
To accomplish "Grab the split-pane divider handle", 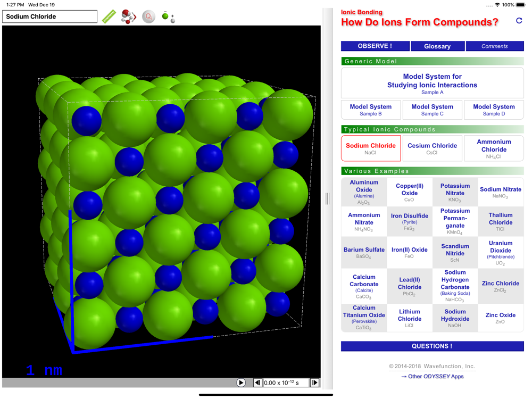I will coord(327,199).
